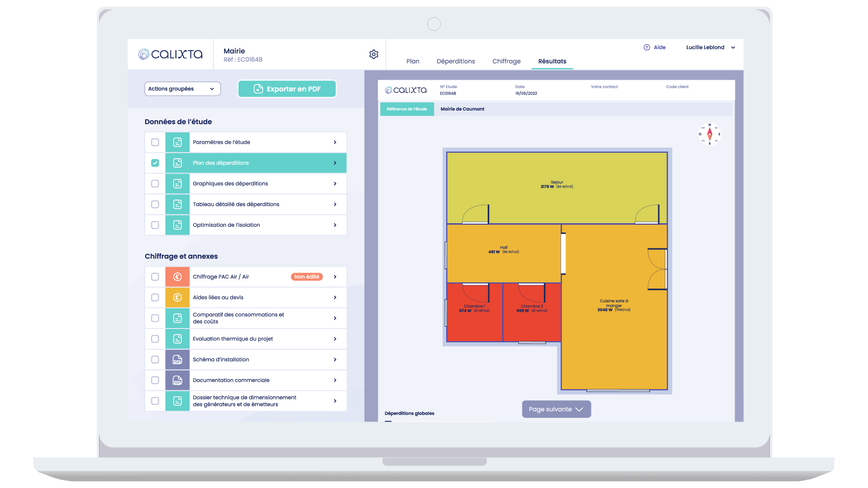868x488 pixels.
Task: Tick the Evaluation thermique du projet checkbox
Action: click(x=155, y=339)
